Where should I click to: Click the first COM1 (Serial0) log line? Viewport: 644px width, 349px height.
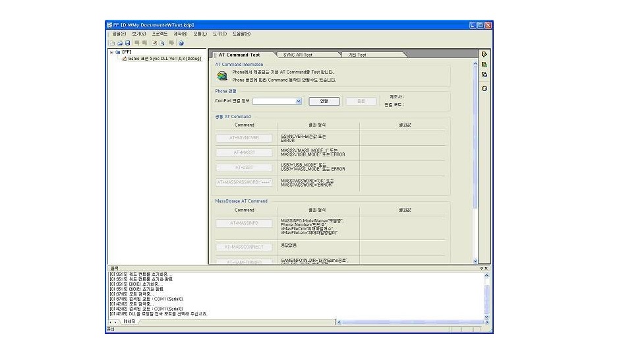[x=146, y=299]
